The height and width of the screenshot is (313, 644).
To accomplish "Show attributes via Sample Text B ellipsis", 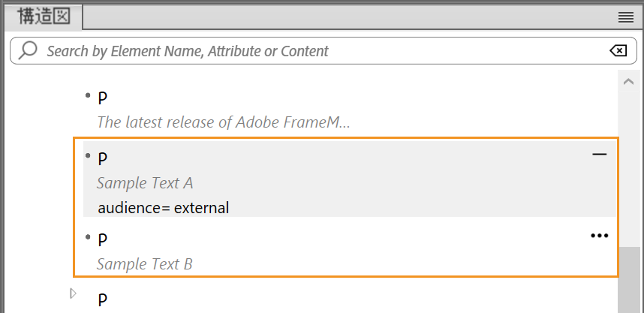I will (x=599, y=236).
